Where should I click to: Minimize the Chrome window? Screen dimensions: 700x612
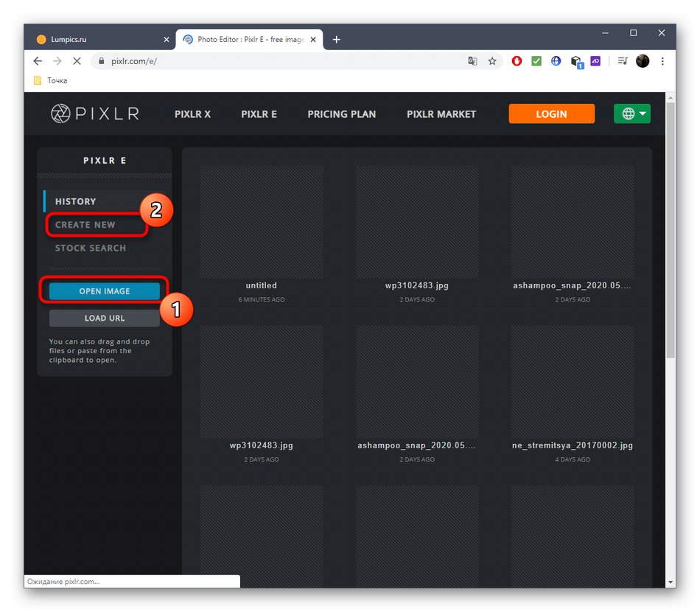605,33
